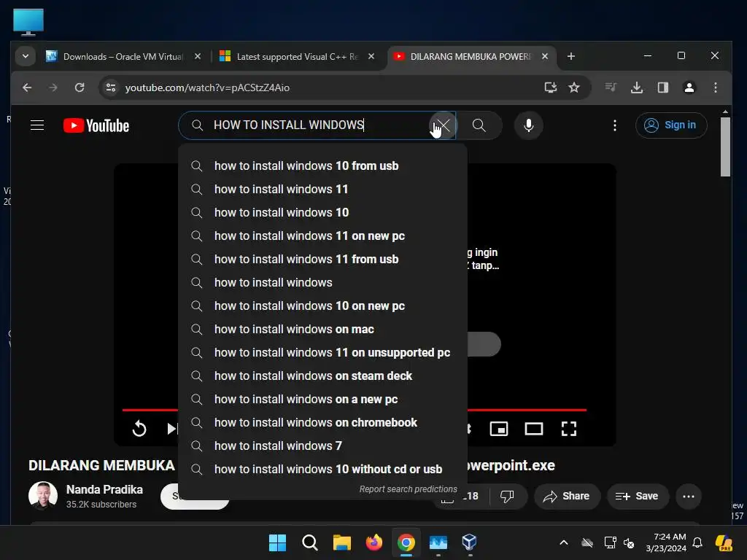Viewport: 747px width, 560px height.
Task: Open Nanda Pradika channel avatar
Action: point(43,496)
